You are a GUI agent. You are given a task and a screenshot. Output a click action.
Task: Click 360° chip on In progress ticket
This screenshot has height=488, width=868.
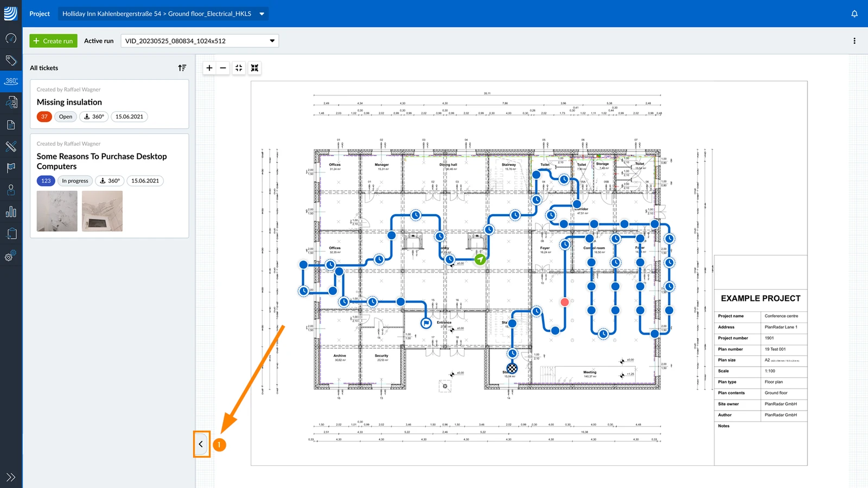(x=110, y=181)
